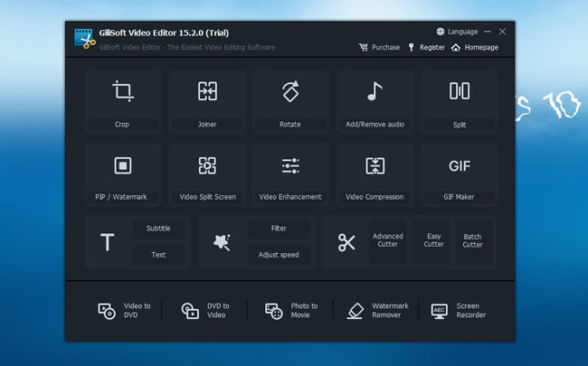Click the Photo to Movie text
The width and height of the screenshot is (588, 366).
pyautogui.click(x=304, y=311)
